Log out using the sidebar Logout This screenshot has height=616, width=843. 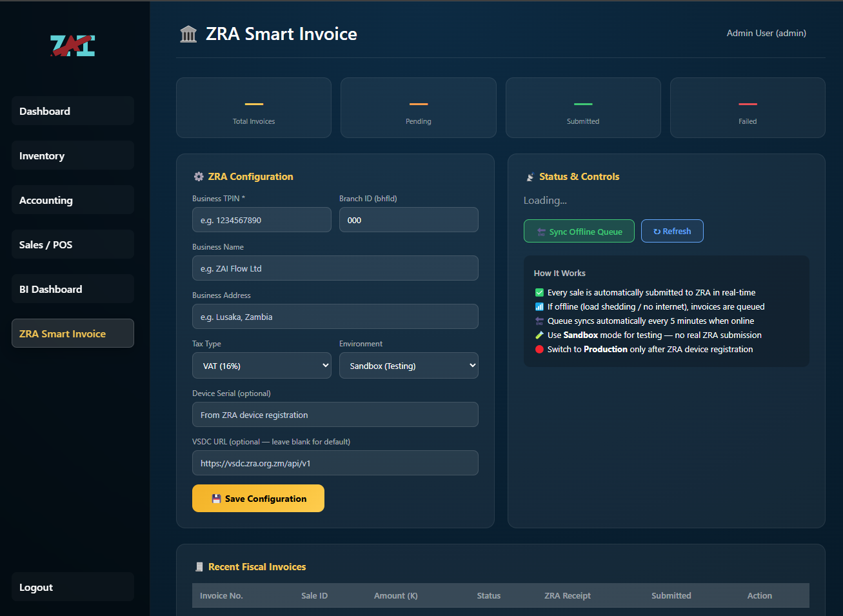pyautogui.click(x=72, y=587)
